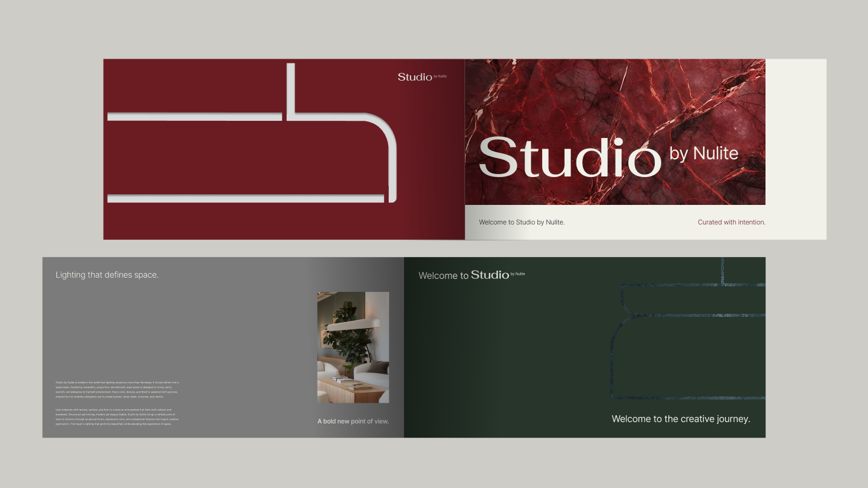Viewport: 868px width, 488px height.
Task: Click the "Welcome to the creative journey." text
Action: pos(681,419)
